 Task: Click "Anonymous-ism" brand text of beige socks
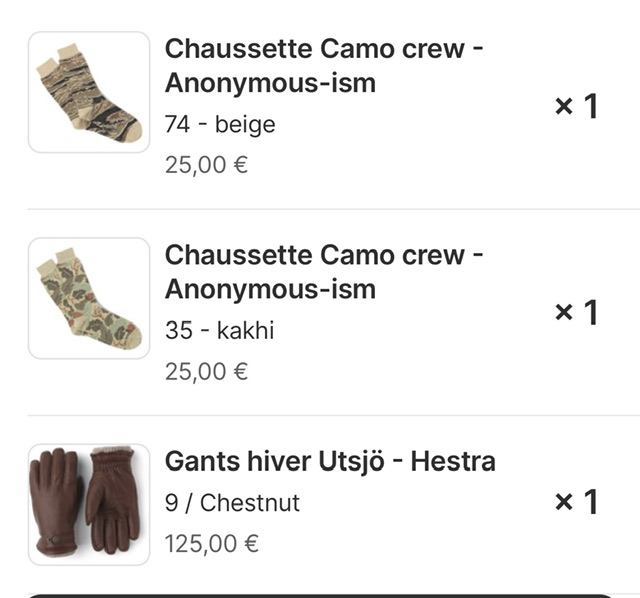pyautogui.click(x=270, y=83)
